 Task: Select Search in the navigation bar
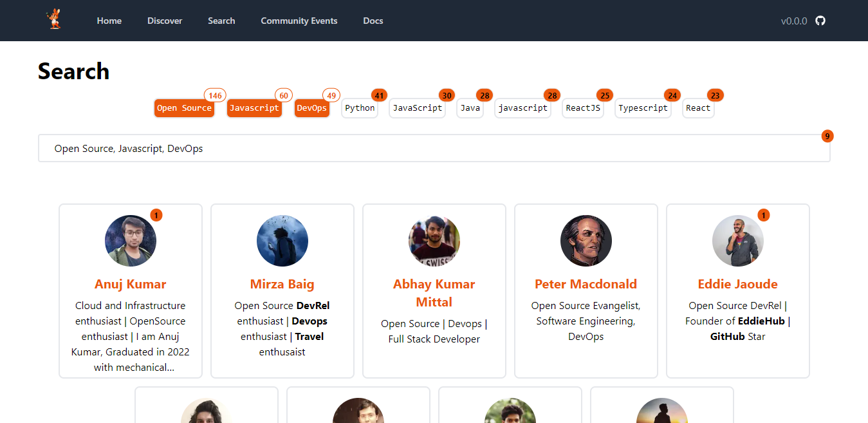(x=221, y=21)
